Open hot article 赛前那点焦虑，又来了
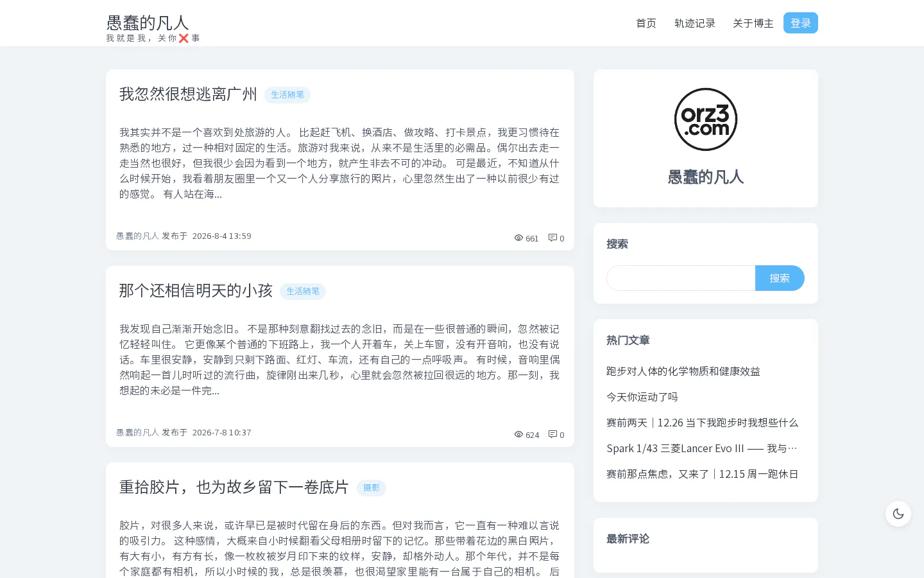Viewport: 924px width, 578px height. click(703, 474)
